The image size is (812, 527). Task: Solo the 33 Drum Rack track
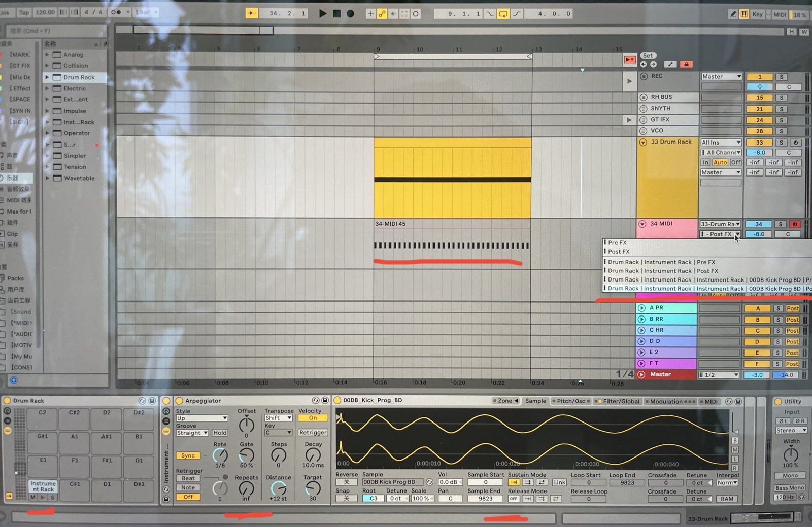pos(782,143)
